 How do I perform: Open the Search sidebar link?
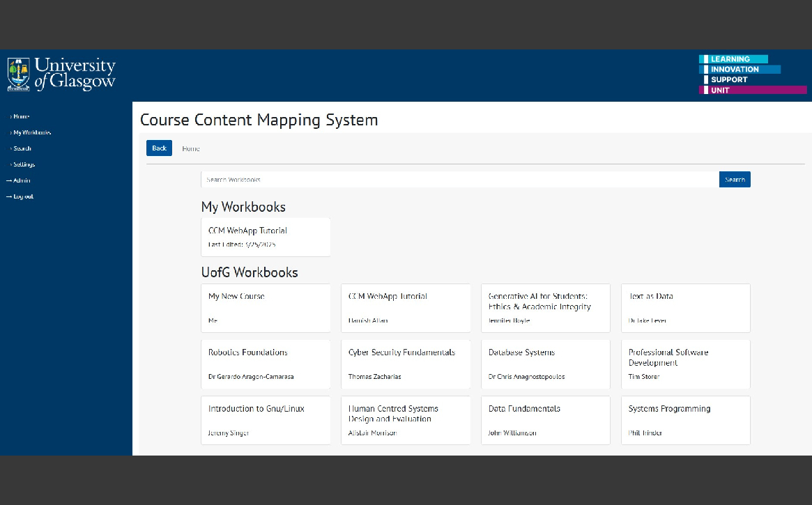(x=22, y=148)
